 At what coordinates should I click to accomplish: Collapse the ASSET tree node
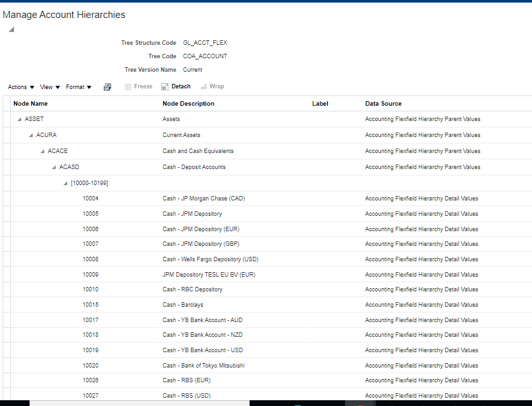pyautogui.click(x=18, y=118)
